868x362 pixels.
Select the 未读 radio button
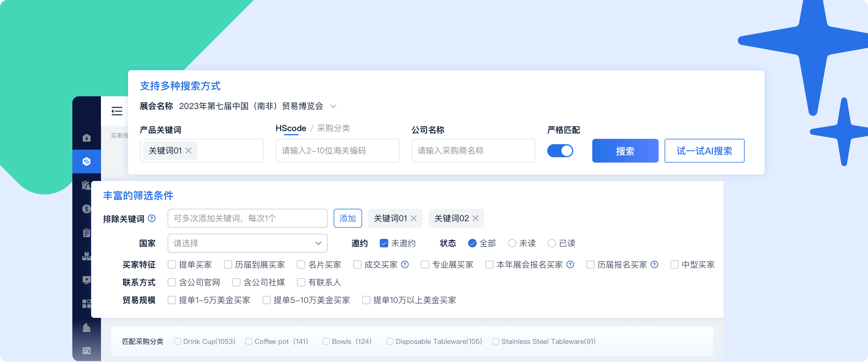click(x=512, y=243)
